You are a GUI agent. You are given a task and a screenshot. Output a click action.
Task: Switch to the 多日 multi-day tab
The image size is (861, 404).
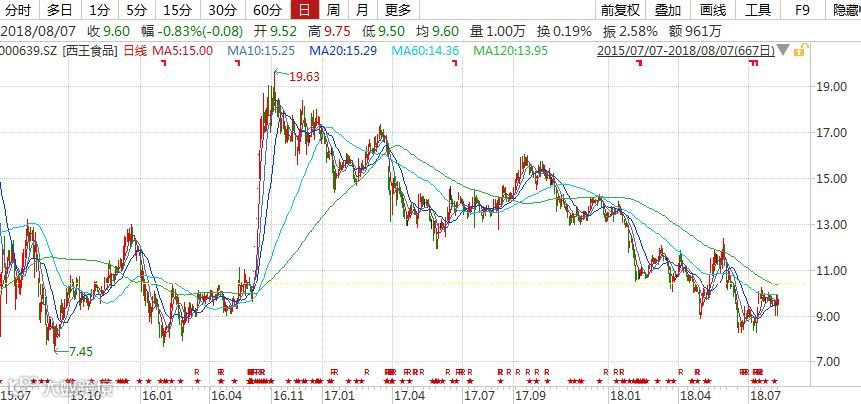pyautogui.click(x=60, y=10)
